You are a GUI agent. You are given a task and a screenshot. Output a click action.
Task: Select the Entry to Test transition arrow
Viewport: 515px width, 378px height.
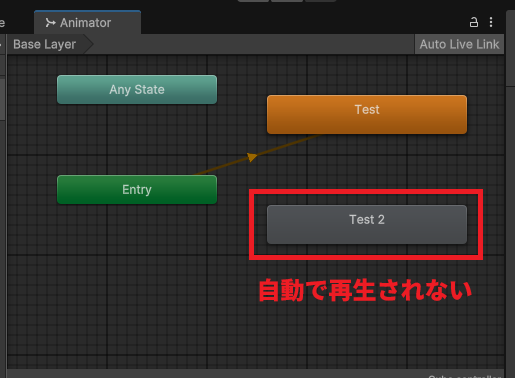pos(253,156)
